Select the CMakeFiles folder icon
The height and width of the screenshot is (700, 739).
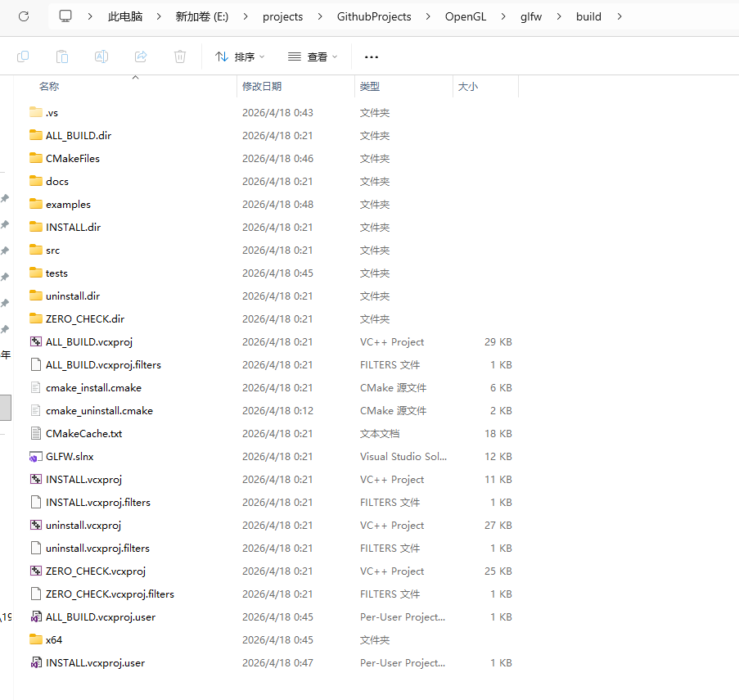[36, 158]
